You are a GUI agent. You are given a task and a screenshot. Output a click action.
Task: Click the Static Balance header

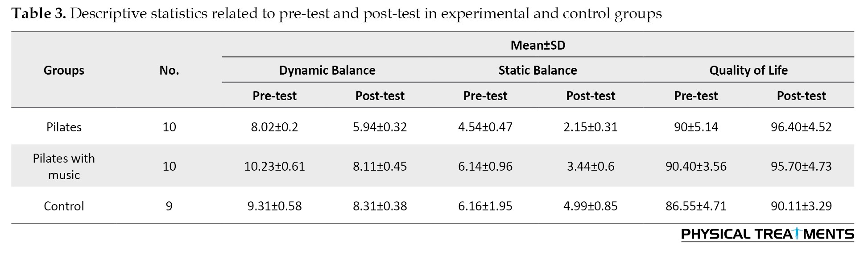click(538, 70)
